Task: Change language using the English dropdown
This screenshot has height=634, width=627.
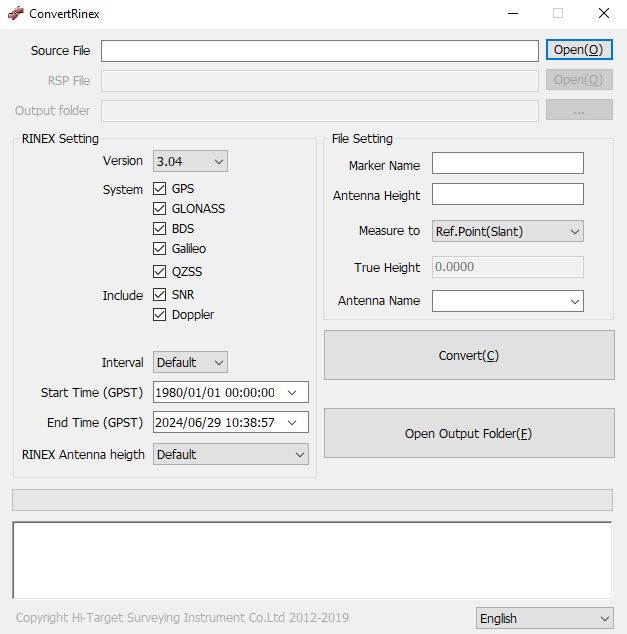Action: click(544, 618)
